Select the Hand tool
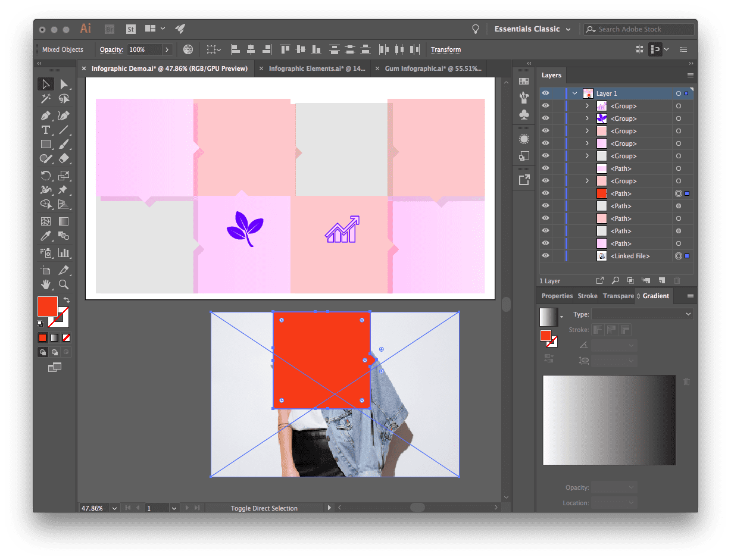 click(x=45, y=284)
